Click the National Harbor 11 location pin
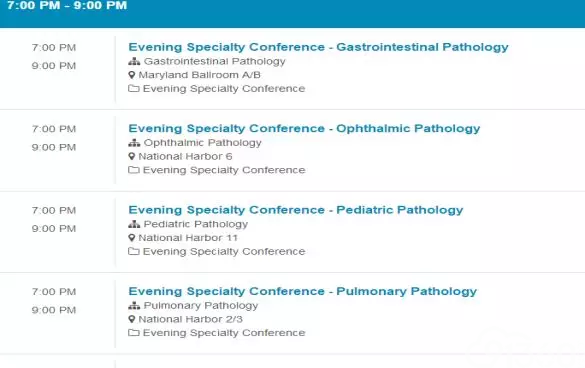This screenshot has height=368, width=585. (131, 238)
